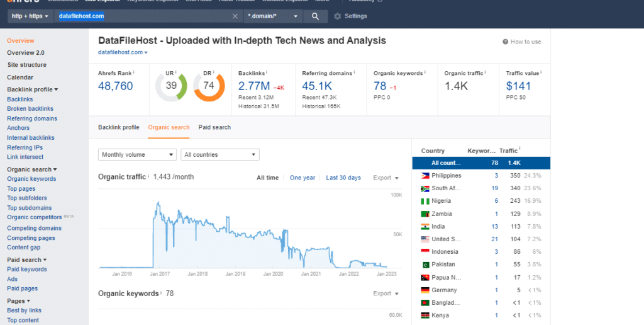Click info icon beside Referring domains metric

[x=355, y=72]
